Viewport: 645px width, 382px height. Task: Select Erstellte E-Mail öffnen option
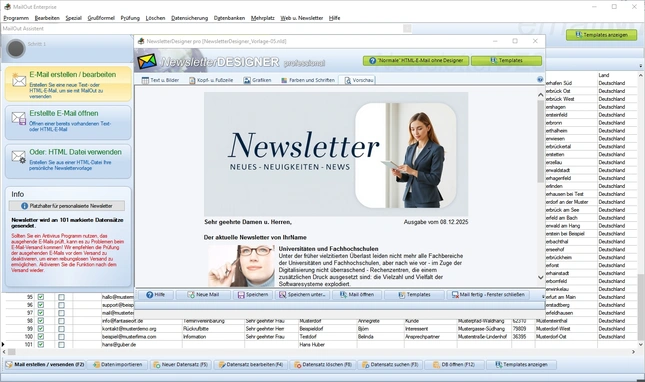(68, 123)
